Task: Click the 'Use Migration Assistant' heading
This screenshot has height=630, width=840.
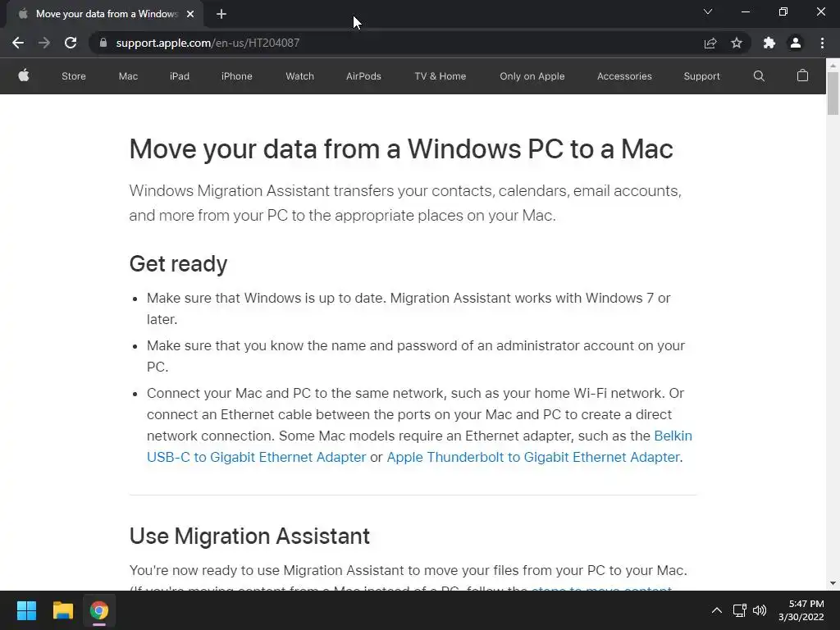Action: tap(249, 536)
